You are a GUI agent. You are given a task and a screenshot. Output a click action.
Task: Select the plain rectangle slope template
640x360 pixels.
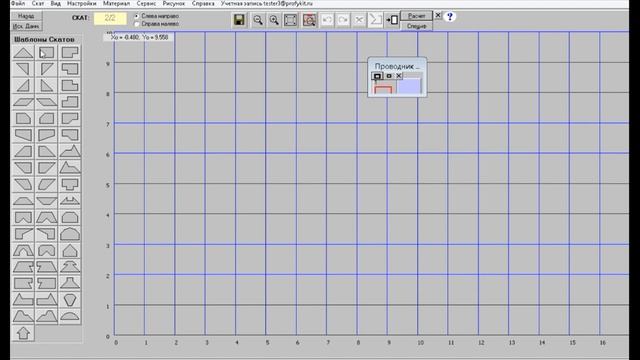click(x=47, y=53)
